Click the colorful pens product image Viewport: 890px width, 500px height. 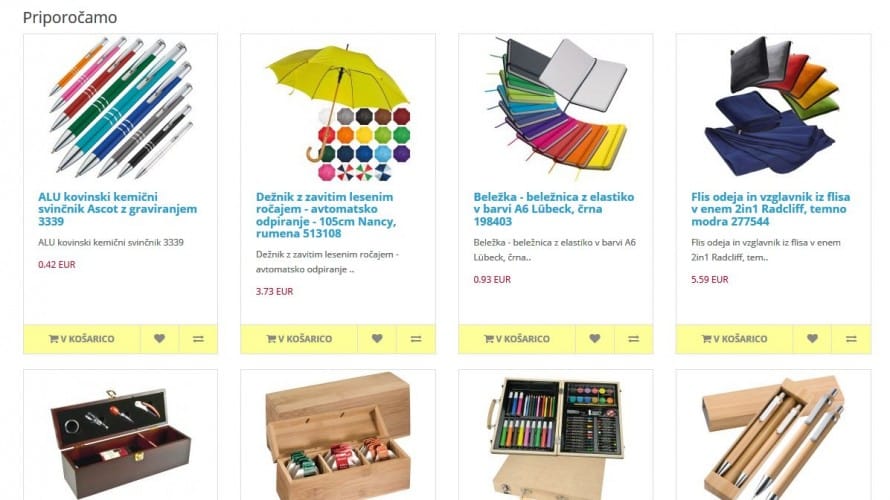pos(120,108)
